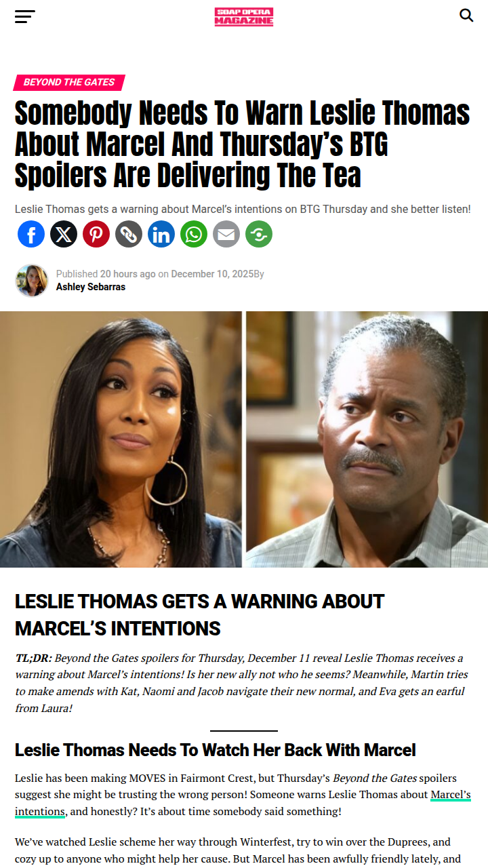
Task: Open Ashley Sebarras author page
Action: pos(91,287)
